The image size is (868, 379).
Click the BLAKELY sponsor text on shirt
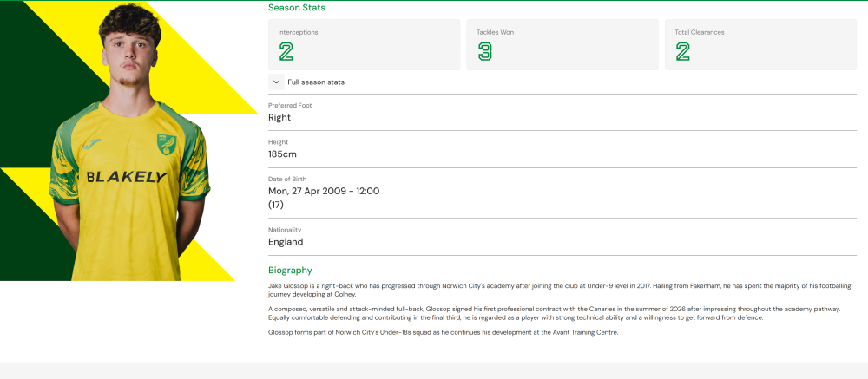coord(126,177)
